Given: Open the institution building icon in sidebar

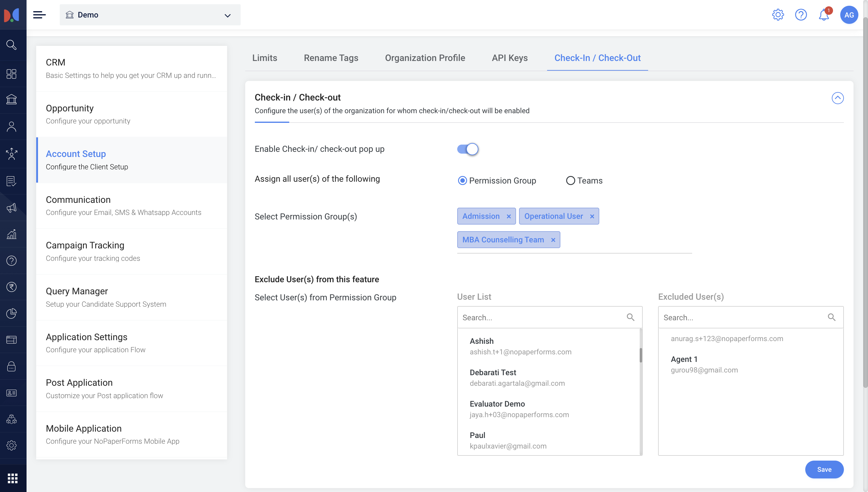Looking at the screenshot, I should tap(11, 100).
